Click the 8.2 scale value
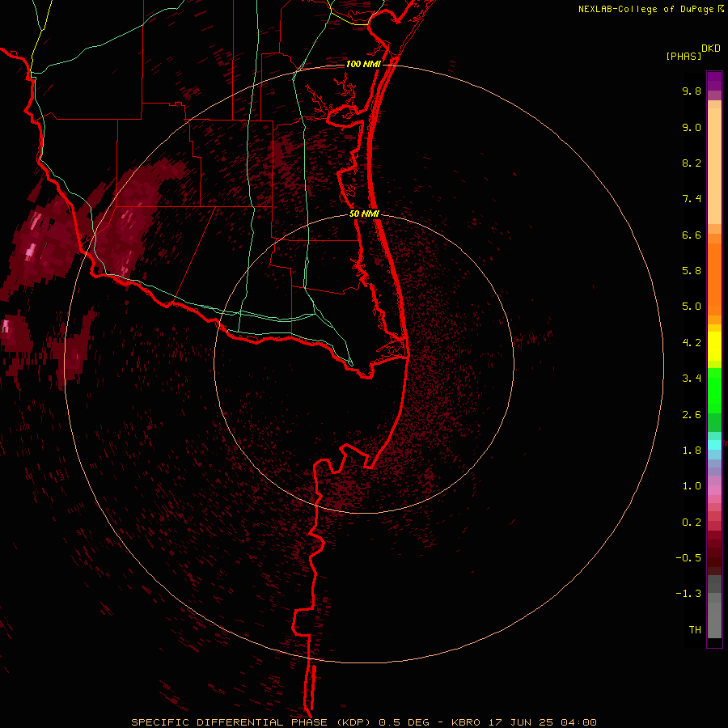 (x=692, y=163)
